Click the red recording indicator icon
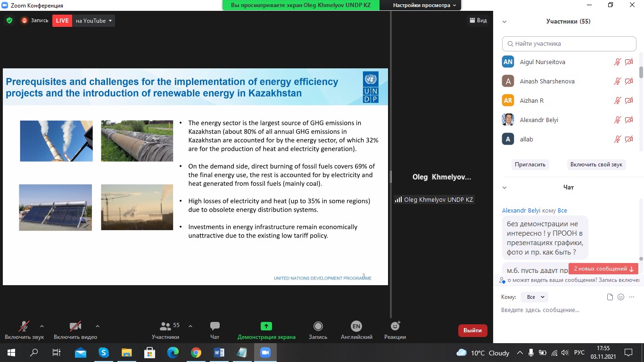The image size is (644, 362). 25,21
